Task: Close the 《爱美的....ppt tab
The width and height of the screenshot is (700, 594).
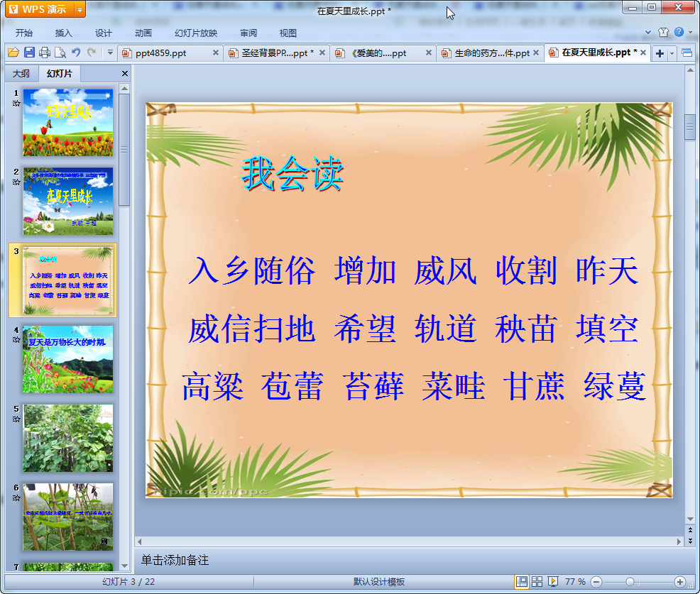Action: point(429,53)
